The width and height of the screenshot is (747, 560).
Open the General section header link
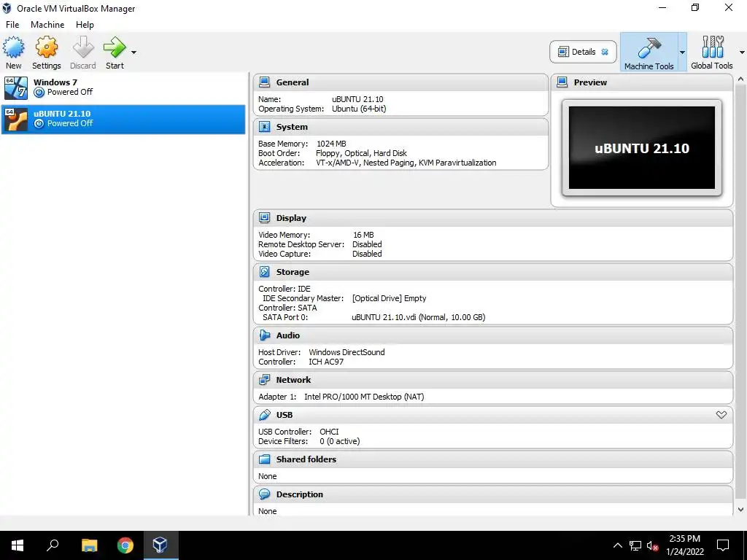pos(292,82)
